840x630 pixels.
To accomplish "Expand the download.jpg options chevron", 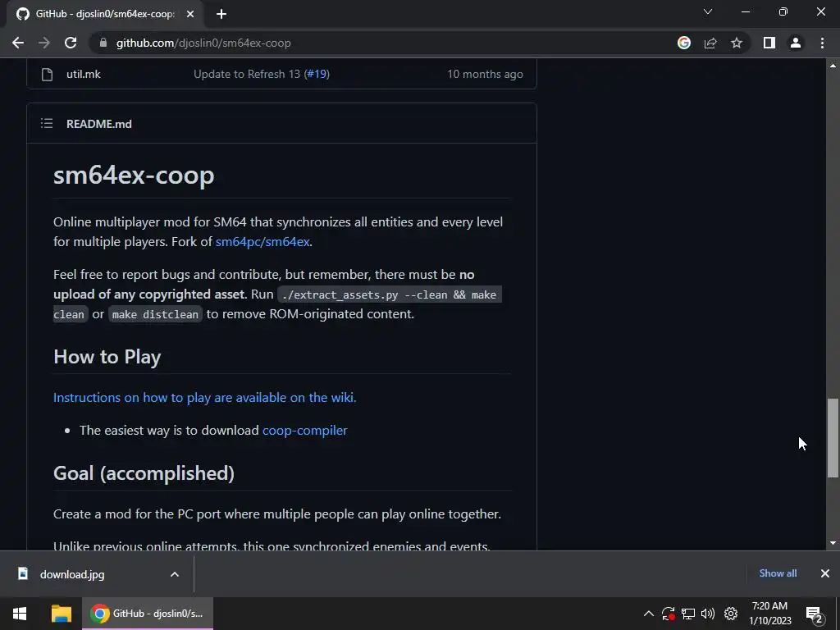I will point(175,574).
